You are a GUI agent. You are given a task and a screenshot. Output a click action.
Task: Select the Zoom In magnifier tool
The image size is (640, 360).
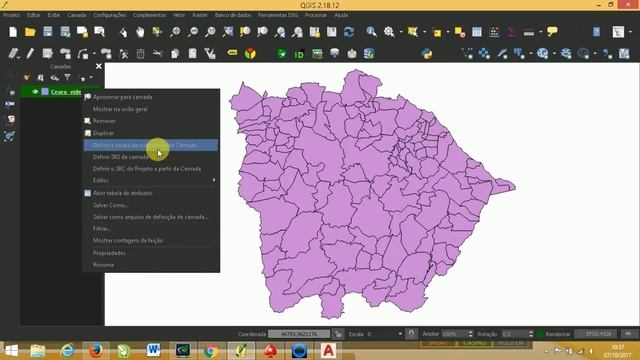[175, 32]
